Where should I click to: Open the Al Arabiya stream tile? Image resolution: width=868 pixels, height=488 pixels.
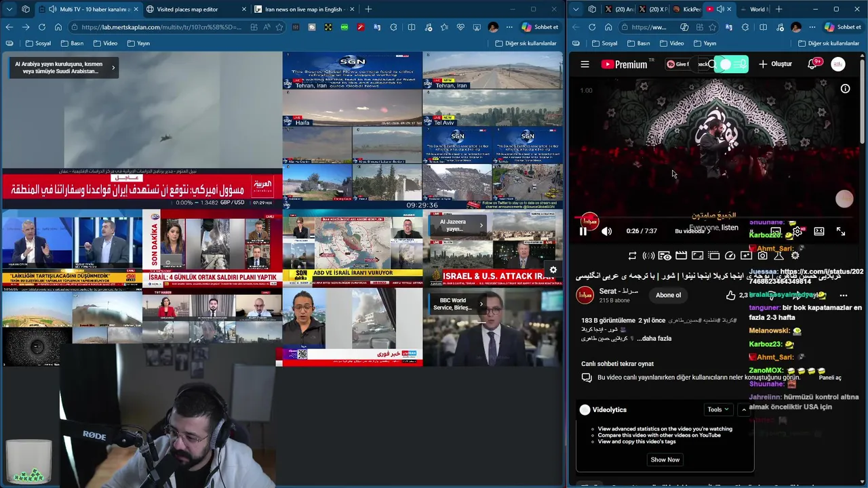(142, 130)
